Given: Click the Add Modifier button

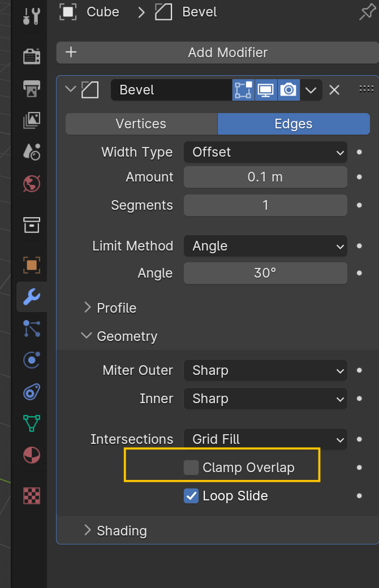Looking at the screenshot, I should (218, 53).
